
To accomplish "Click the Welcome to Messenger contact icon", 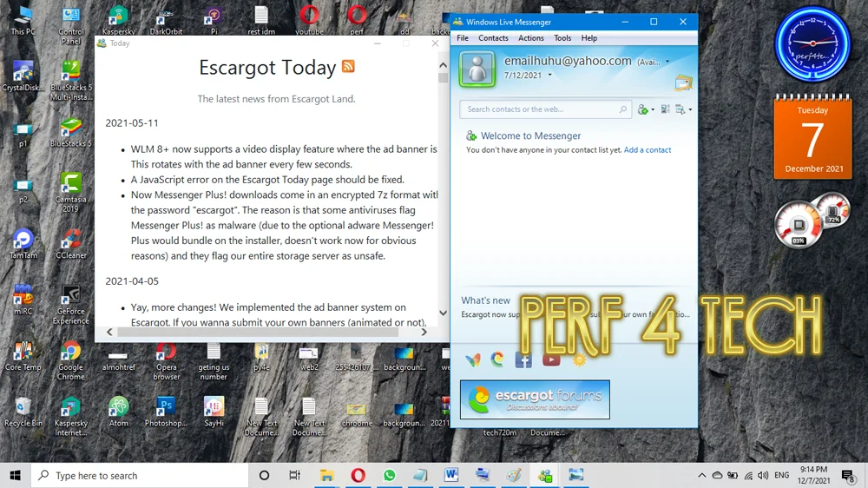I will pos(471,135).
